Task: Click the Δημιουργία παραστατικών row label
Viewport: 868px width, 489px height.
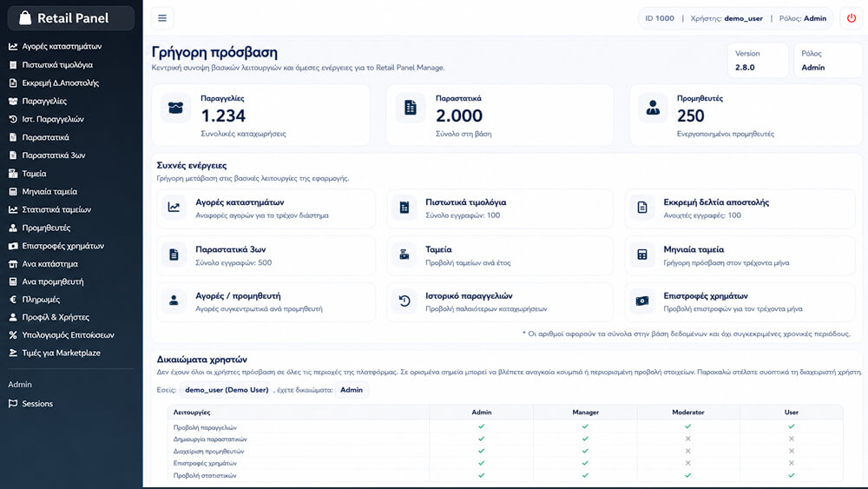Action: (x=210, y=439)
